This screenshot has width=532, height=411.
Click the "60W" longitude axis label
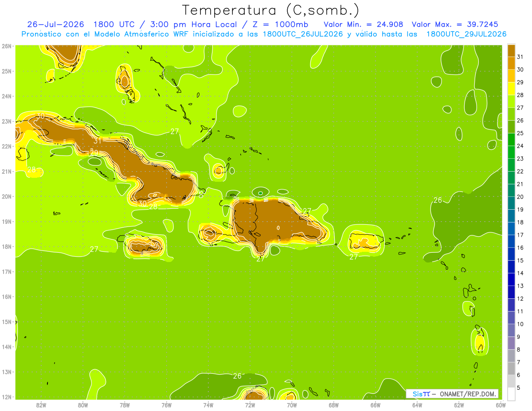pyautogui.click(x=501, y=405)
